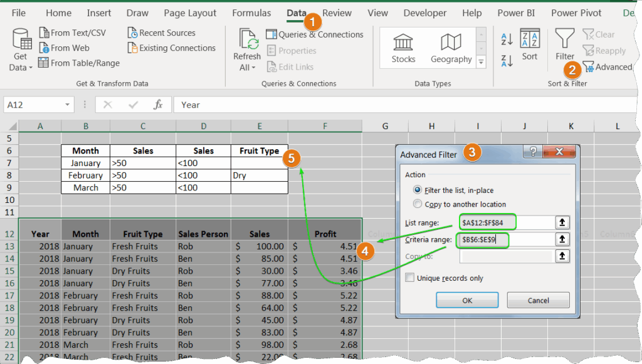Click the List range input field
Viewport: 642px width, 364px height.
point(506,222)
